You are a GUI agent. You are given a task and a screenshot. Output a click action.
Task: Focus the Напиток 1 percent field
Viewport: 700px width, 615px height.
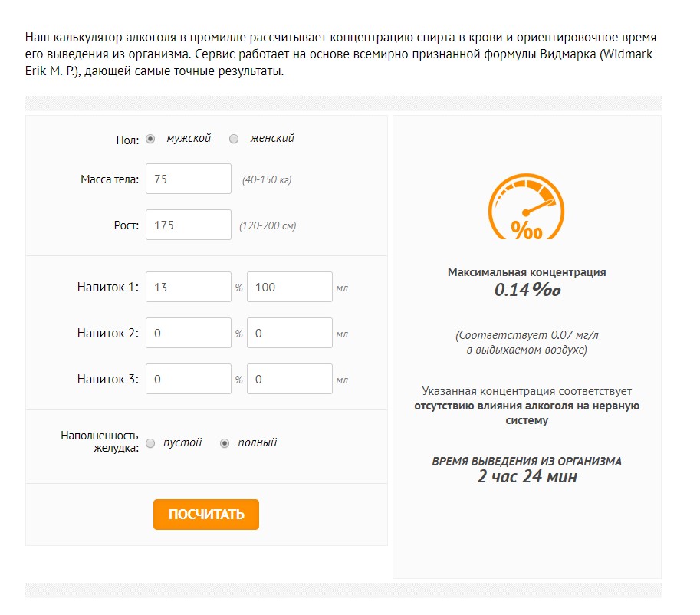189,287
